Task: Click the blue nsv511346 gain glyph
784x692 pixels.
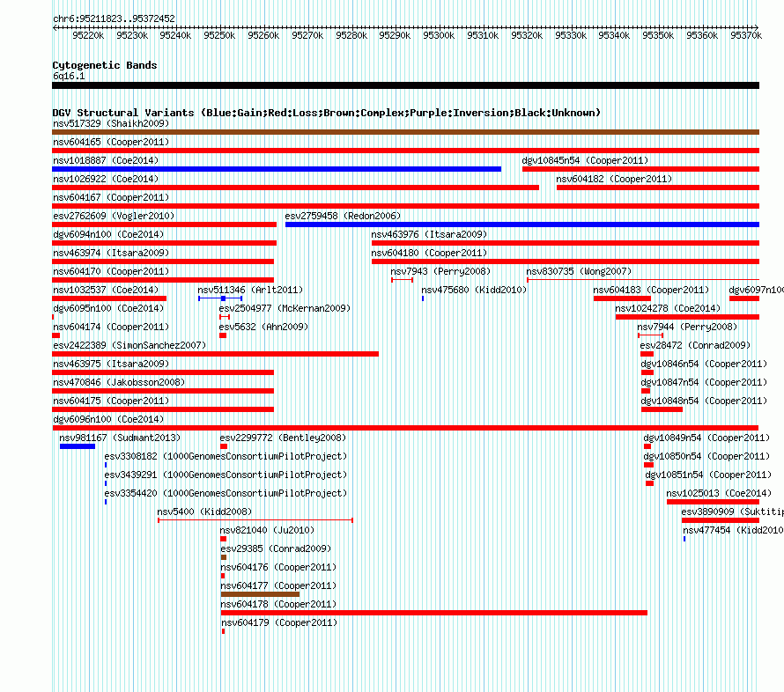Action: (x=220, y=298)
